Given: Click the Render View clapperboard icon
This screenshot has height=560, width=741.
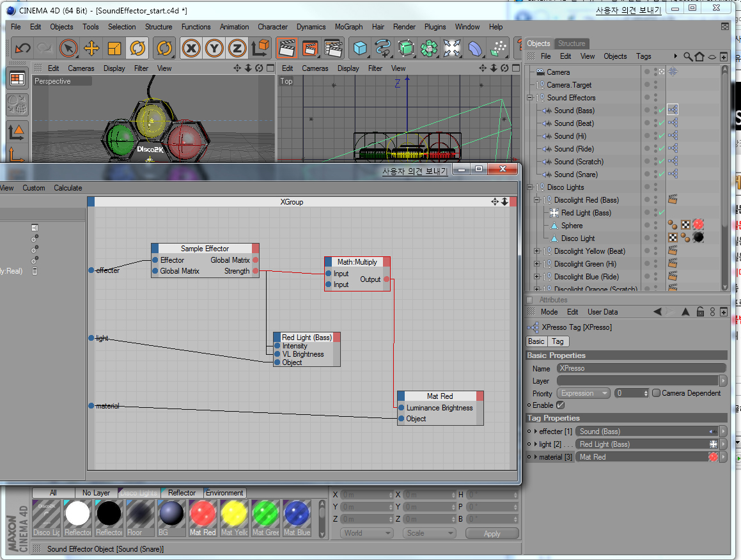Looking at the screenshot, I should point(287,48).
